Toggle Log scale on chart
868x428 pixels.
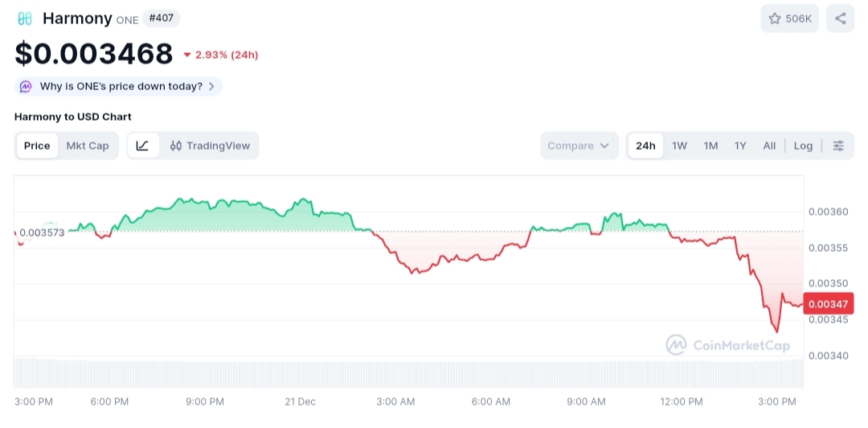tap(803, 146)
